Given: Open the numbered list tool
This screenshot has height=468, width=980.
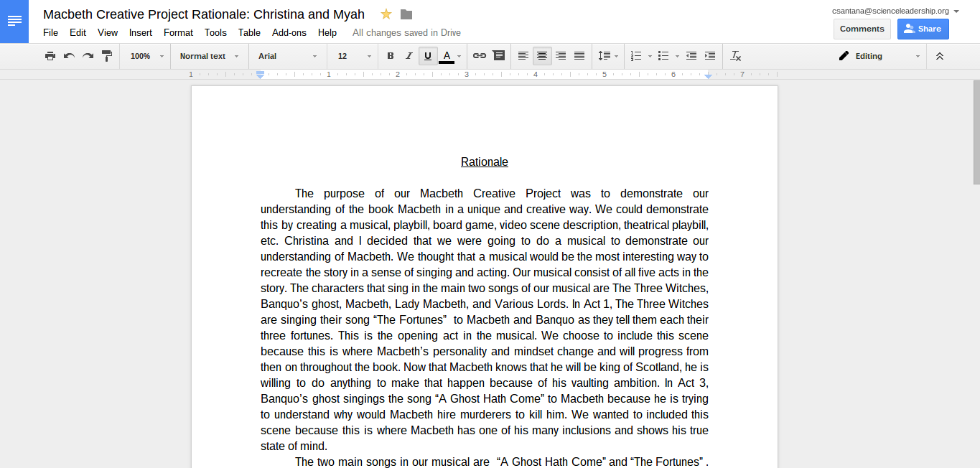Looking at the screenshot, I should click(636, 56).
